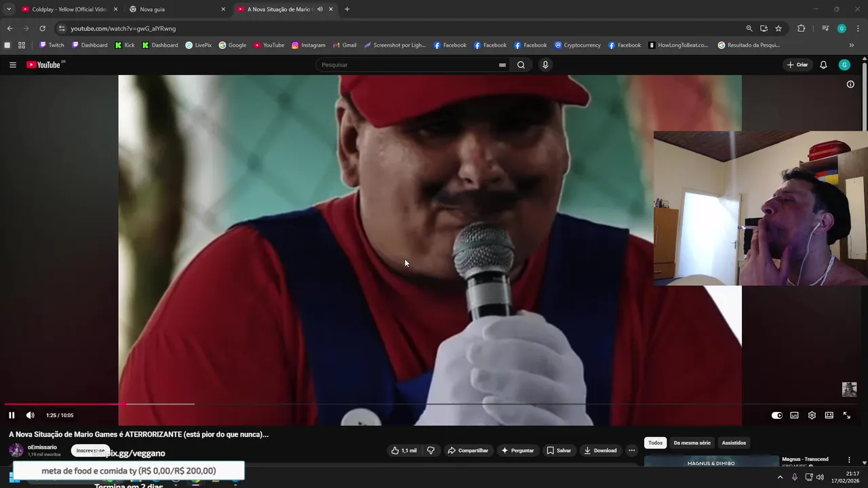
Task: Open the Cryptocurrency bookmark
Action: [x=578, y=45]
